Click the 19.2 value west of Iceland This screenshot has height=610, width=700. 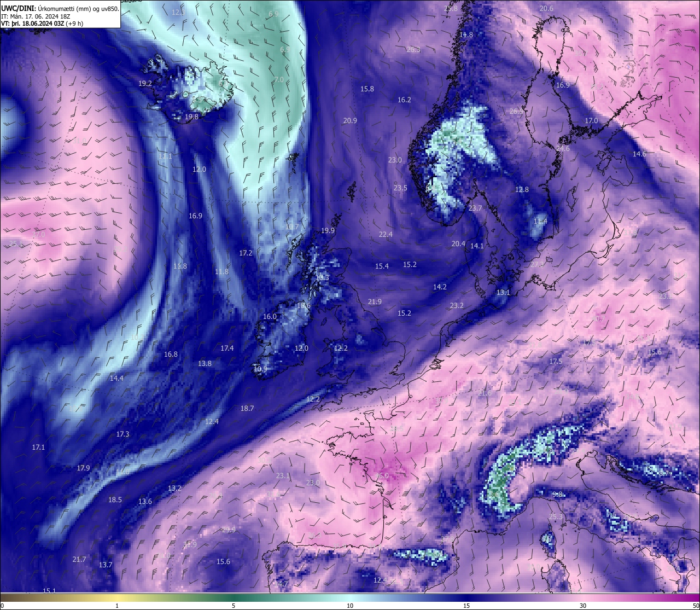pos(145,84)
